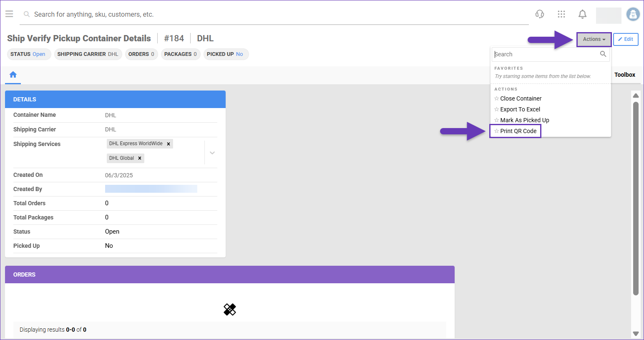Click the SHIPPING CARRIER DHL badge
Image resolution: width=644 pixels, height=340 pixels.
[x=88, y=54]
